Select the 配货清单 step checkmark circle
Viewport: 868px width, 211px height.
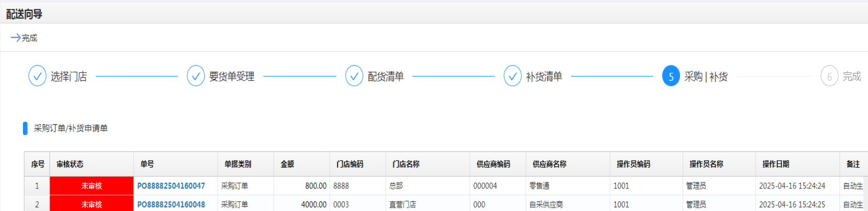pos(354,76)
